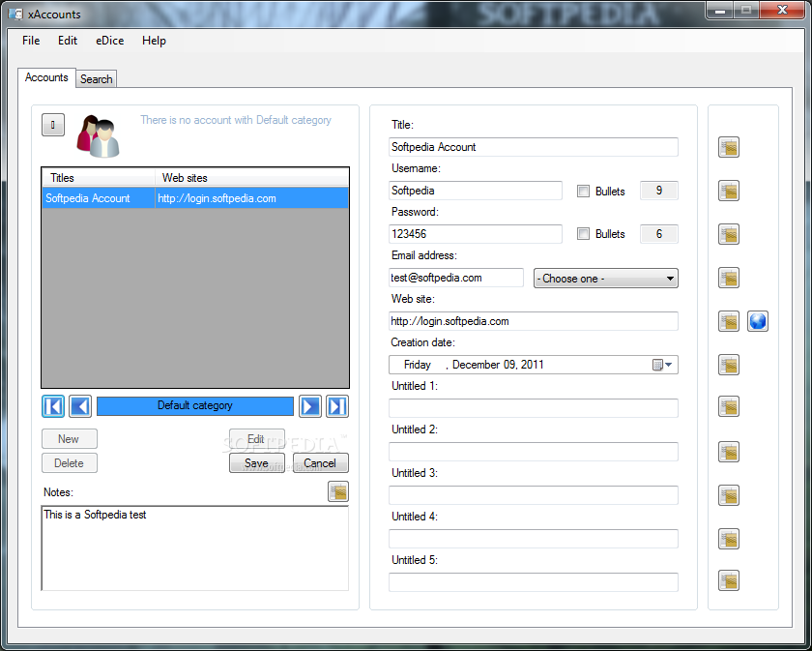Viewport: 812px width, 651px height.
Task: Click the copy icon beside the Web site field
Action: coord(729,321)
